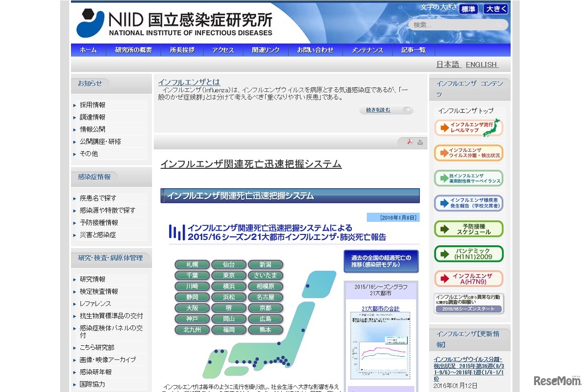Open the PDF icon above the article

(410, 142)
